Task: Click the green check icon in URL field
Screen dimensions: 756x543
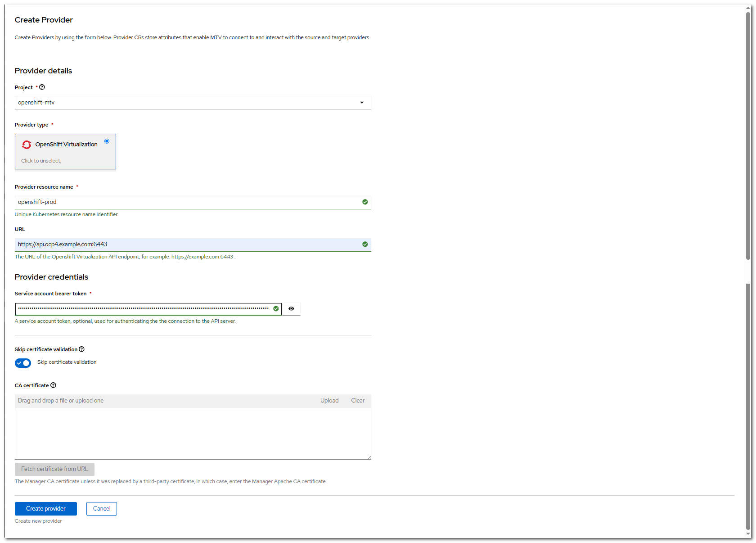Action: [x=365, y=244]
